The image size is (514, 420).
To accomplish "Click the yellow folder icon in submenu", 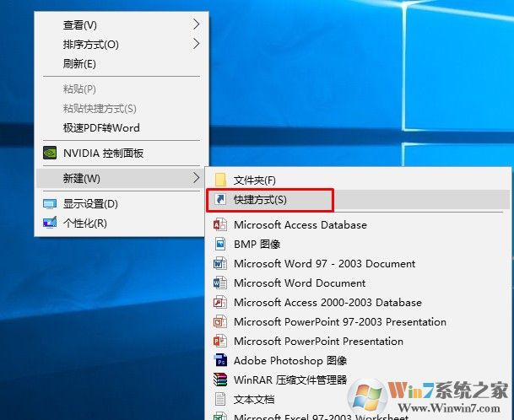I will 220,180.
